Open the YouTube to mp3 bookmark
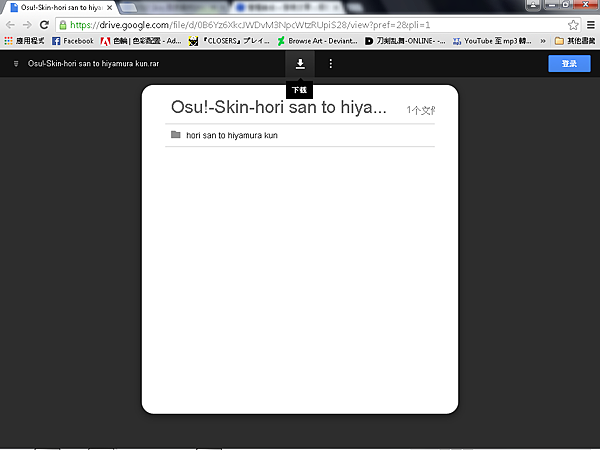Image resolution: width=600 pixels, height=450 pixels. 492,41
